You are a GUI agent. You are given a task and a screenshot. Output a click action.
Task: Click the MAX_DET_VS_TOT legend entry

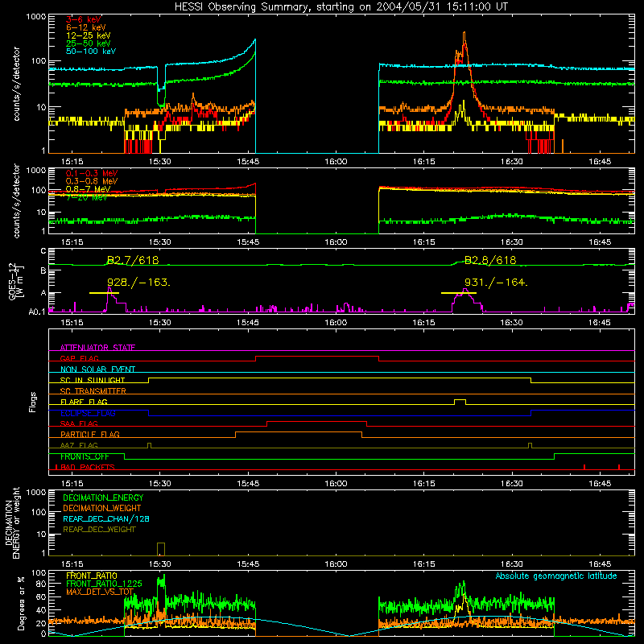[x=100, y=592]
